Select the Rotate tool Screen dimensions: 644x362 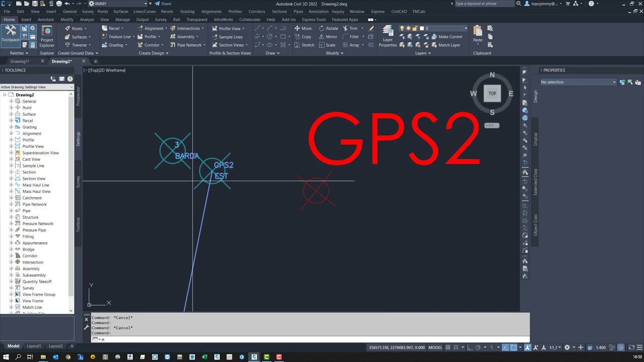click(x=329, y=28)
